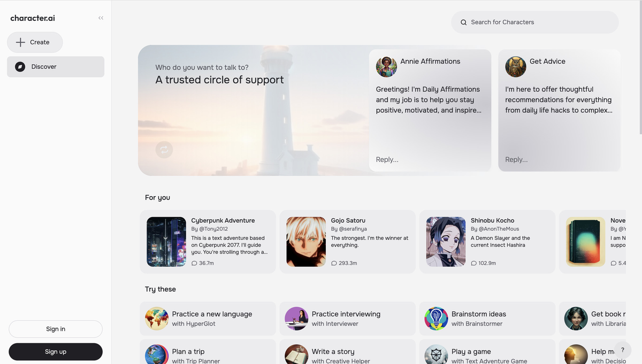
Task: Open the Cyberpunk Adventure character thumbnail
Action: 166,242
